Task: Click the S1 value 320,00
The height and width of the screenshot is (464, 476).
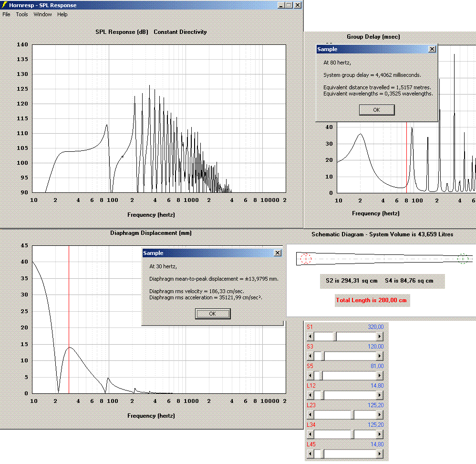Action: pos(376,327)
